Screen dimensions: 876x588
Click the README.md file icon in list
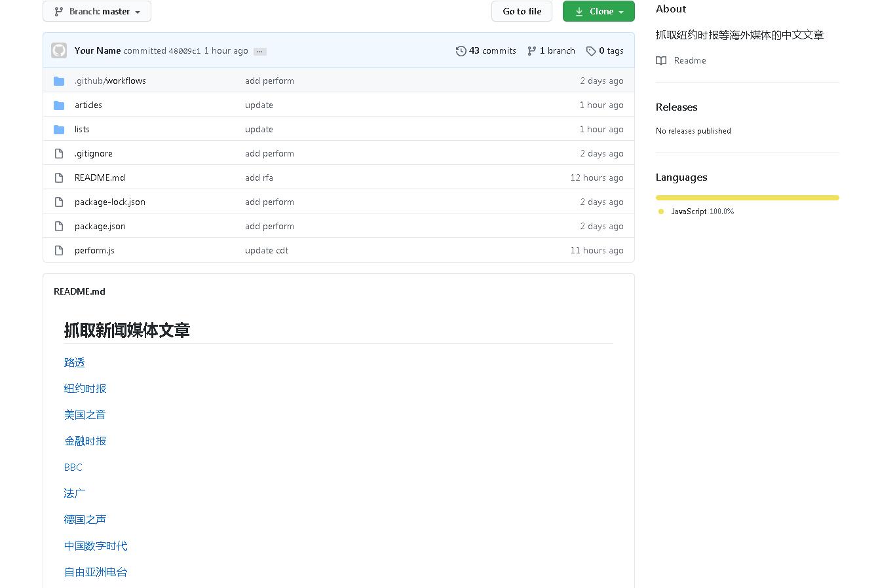click(59, 177)
